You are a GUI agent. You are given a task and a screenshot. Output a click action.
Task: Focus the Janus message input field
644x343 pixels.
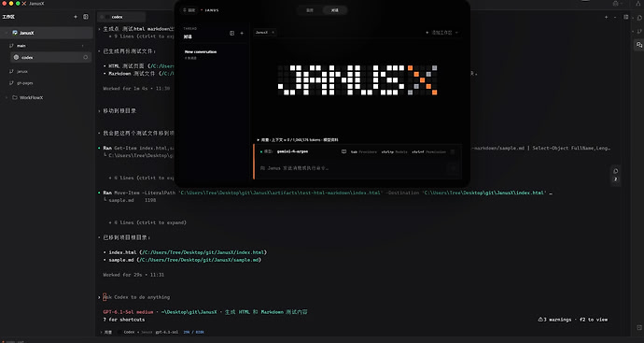[351, 168]
